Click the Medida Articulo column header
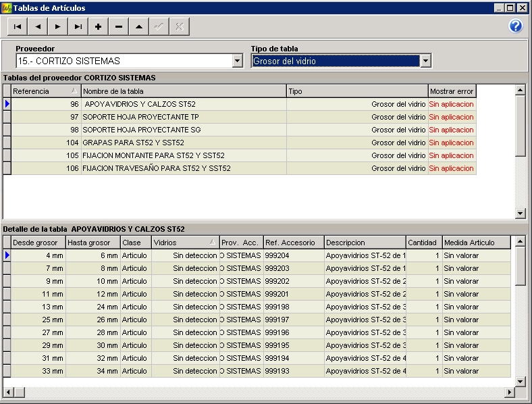This screenshot has height=404, width=532. [477, 243]
